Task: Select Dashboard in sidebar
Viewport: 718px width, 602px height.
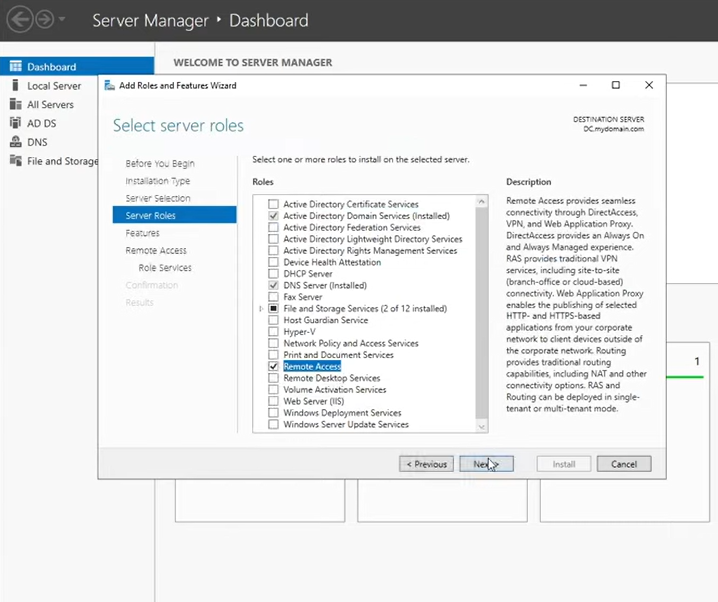Action: pos(77,66)
